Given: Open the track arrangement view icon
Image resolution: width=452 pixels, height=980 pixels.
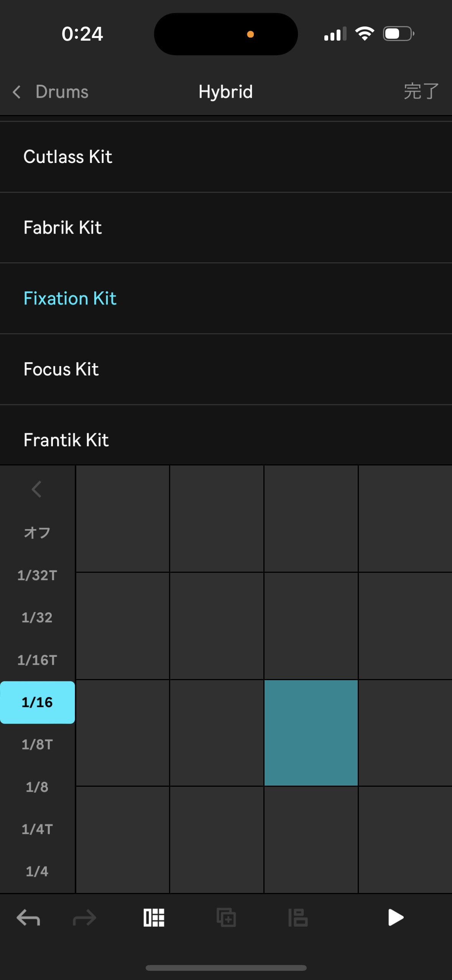Looking at the screenshot, I should tap(298, 918).
